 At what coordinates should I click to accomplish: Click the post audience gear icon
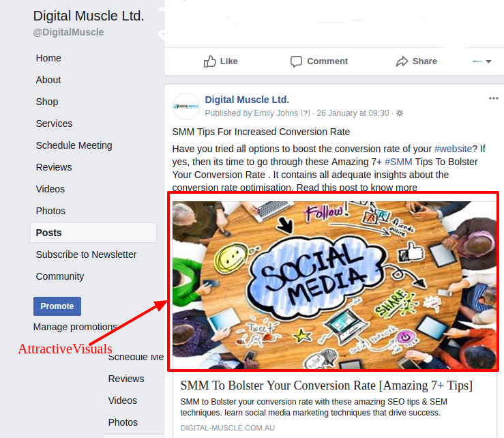pos(400,113)
